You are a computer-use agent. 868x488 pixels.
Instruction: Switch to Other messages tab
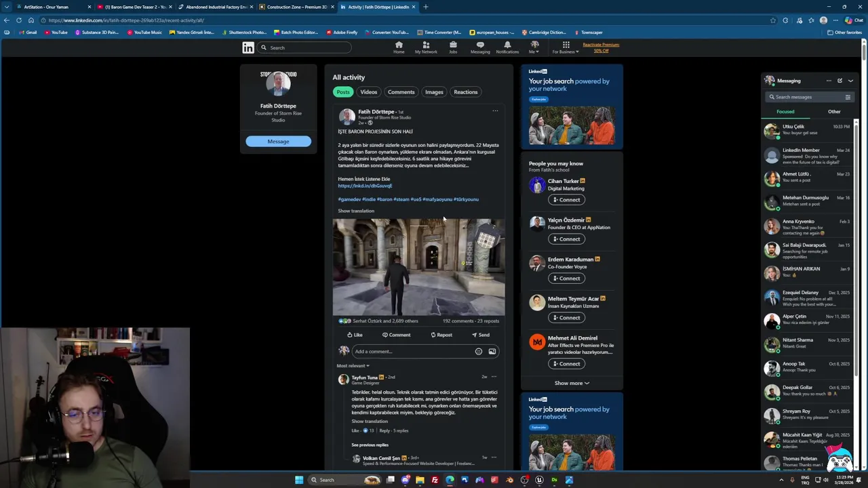click(834, 112)
